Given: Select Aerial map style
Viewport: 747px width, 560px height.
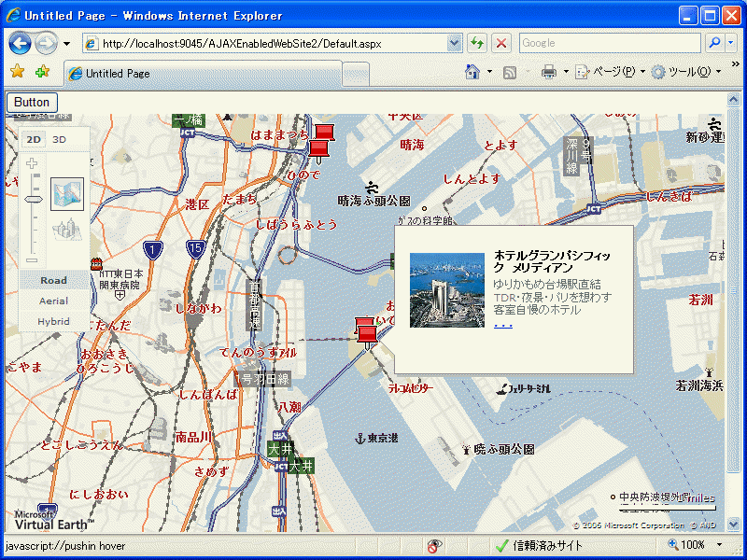Looking at the screenshot, I should pyautogui.click(x=53, y=301).
